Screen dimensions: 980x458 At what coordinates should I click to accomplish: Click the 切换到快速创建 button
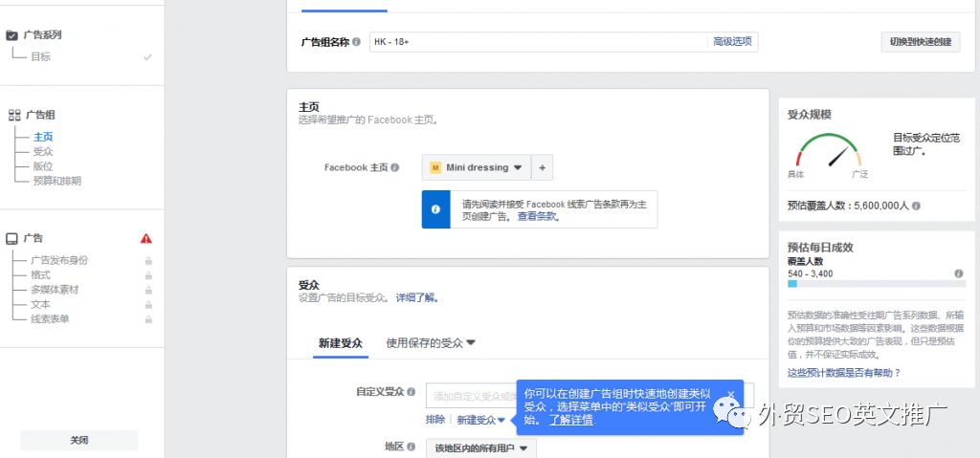pyautogui.click(x=921, y=42)
